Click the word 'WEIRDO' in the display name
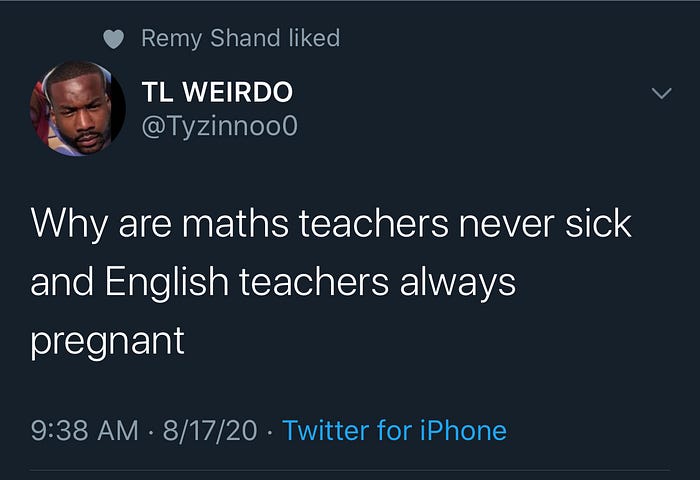The image size is (700, 480). tap(238, 92)
